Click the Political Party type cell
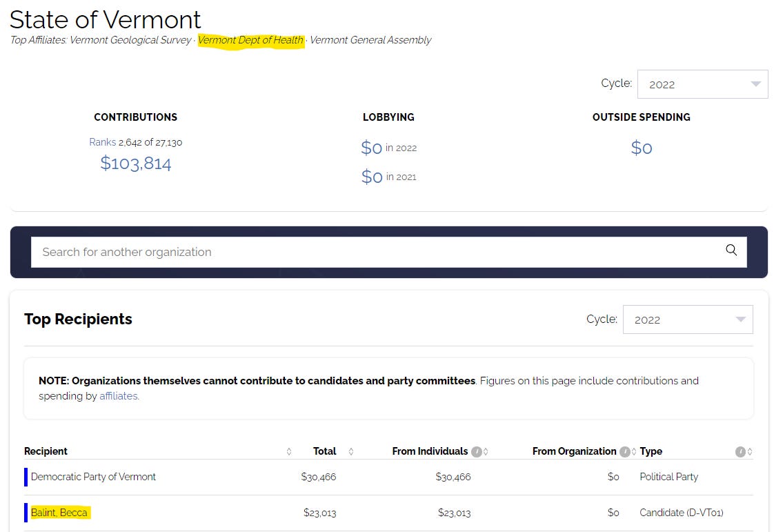Viewport: 774px width, 532px height. tap(669, 477)
